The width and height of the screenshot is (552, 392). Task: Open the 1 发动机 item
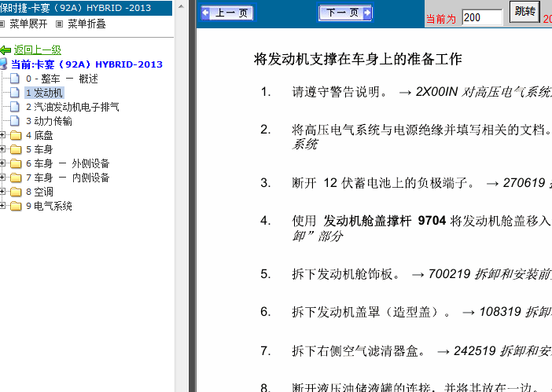[x=44, y=93]
